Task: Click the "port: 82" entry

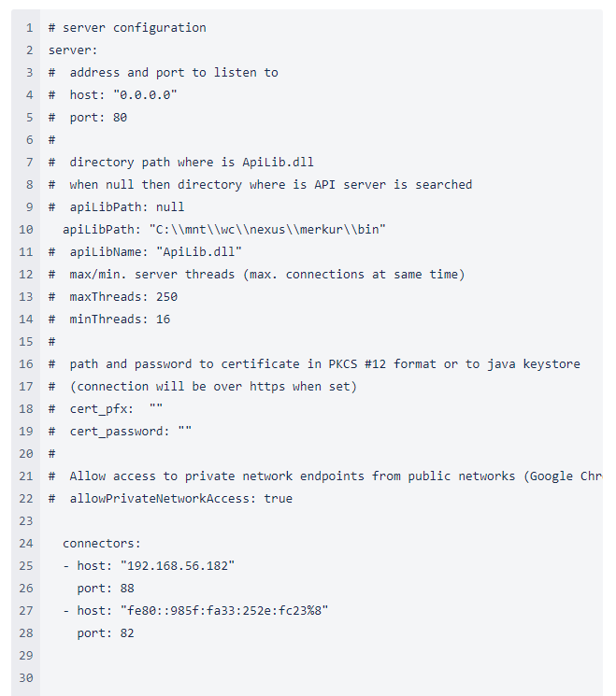Action: click(x=106, y=633)
